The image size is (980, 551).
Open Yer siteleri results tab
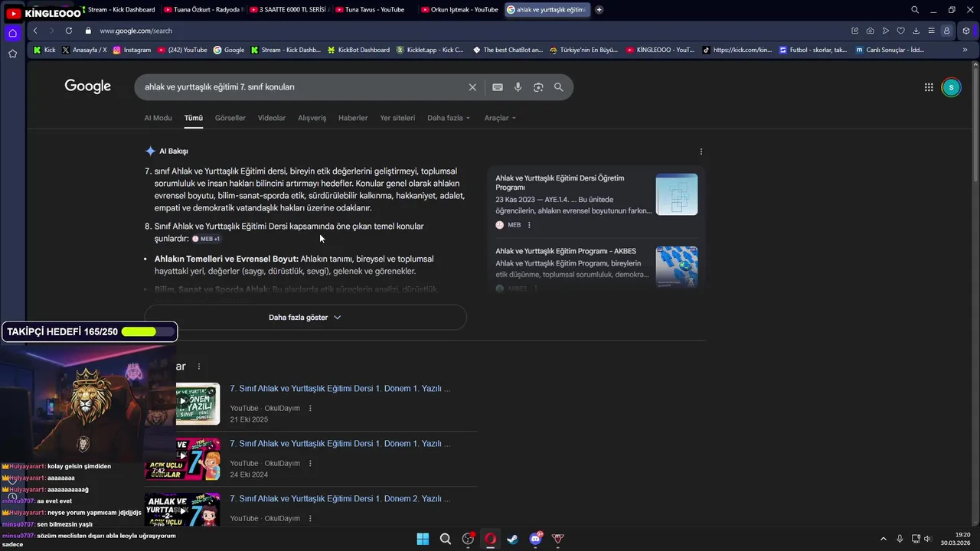tap(397, 118)
